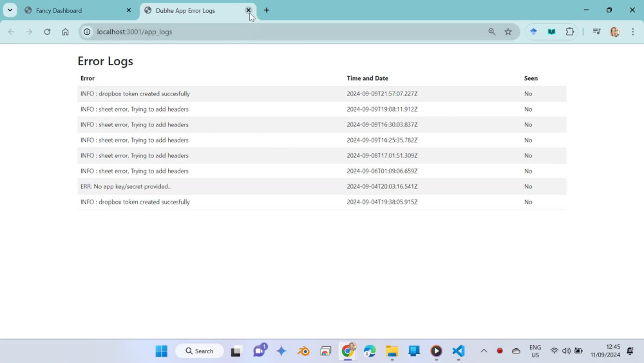644x363 pixels.
Task: Open the Extensions puzzle menu
Action: (570, 32)
